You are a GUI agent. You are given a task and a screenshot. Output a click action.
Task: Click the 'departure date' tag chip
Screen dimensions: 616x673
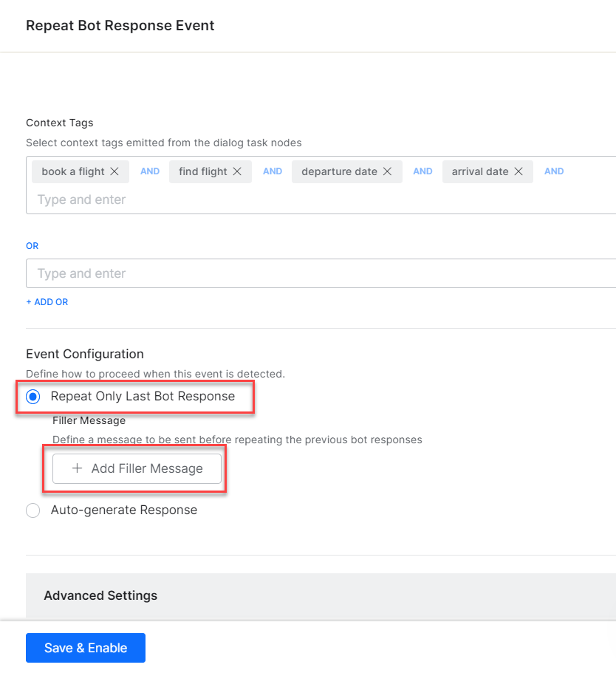339,171
